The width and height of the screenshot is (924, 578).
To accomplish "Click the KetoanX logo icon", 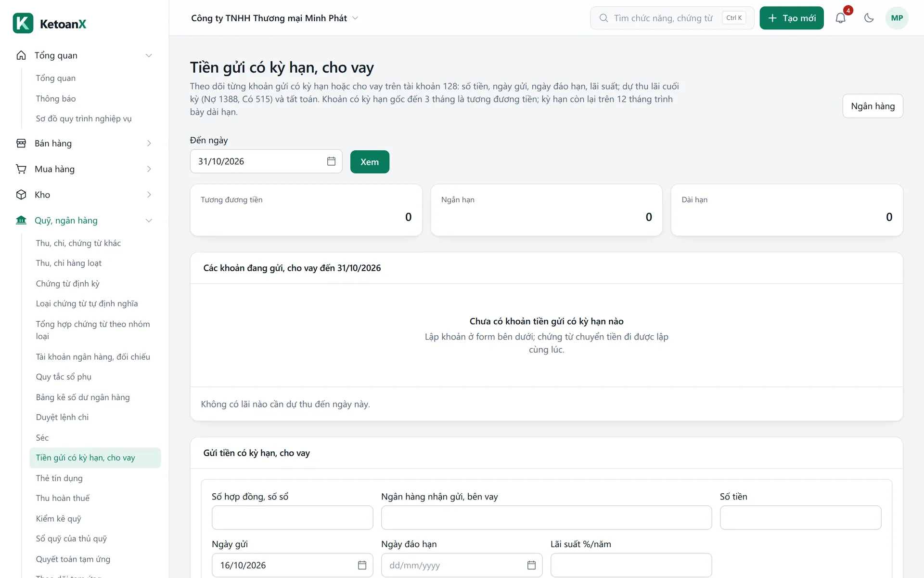I will click(23, 23).
